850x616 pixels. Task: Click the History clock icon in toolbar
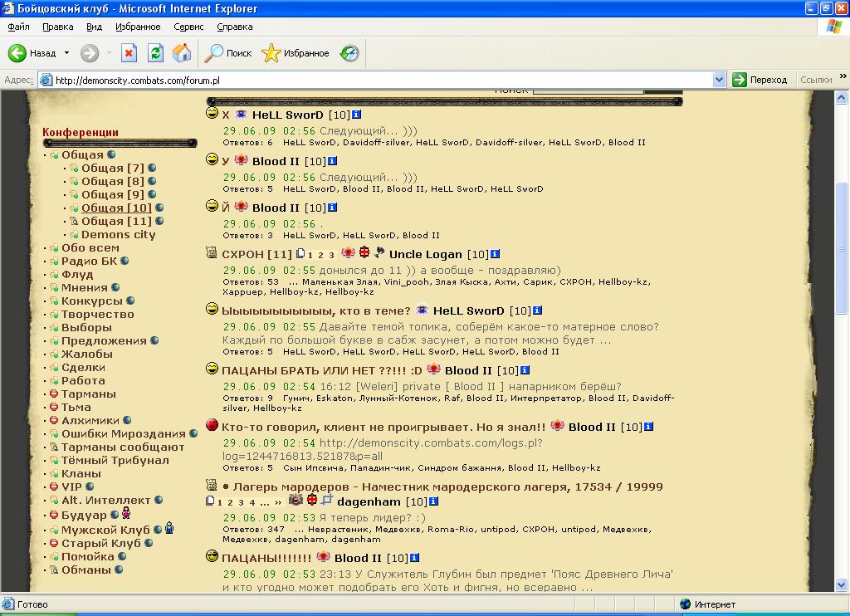[349, 53]
